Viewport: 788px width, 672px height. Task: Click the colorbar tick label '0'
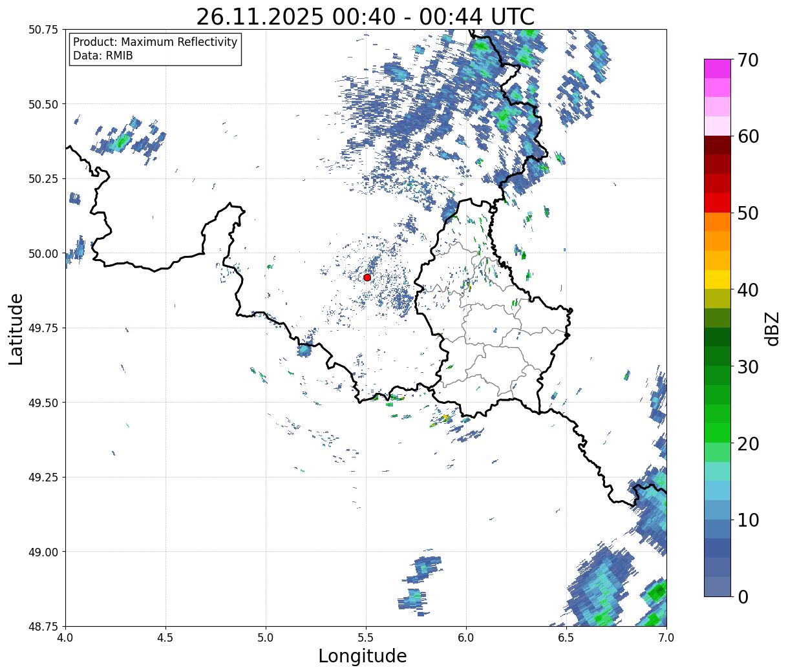point(742,596)
